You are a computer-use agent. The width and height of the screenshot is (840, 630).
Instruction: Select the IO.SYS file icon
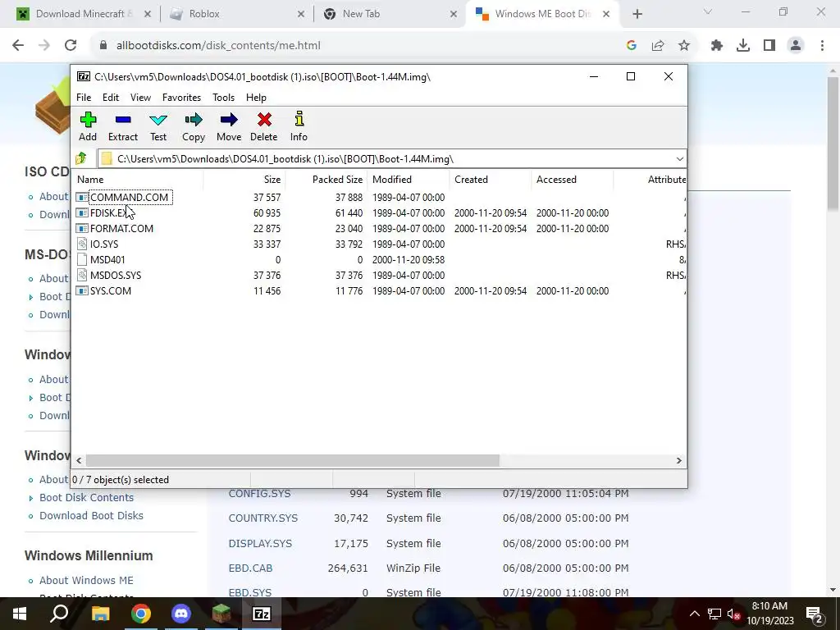pos(82,244)
